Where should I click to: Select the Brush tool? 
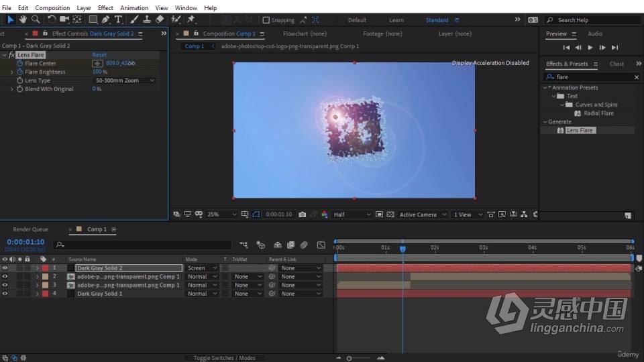134,19
